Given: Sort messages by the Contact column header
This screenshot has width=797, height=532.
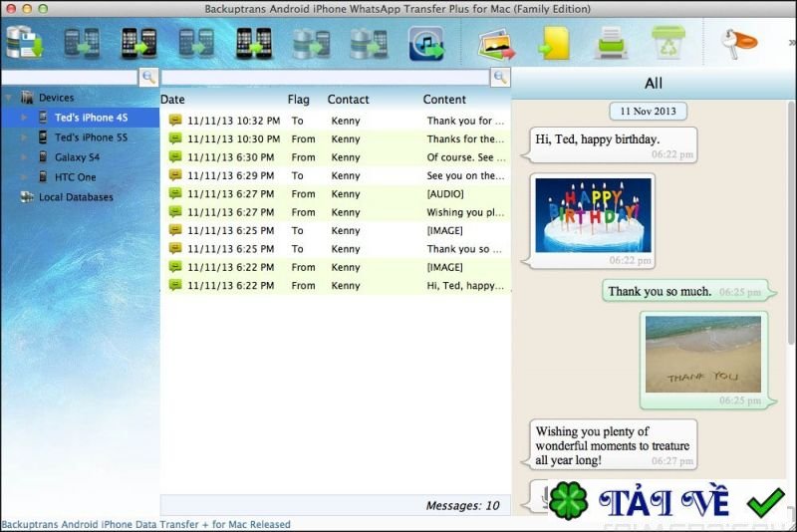Looking at the screenshot, I should pos(348,100).
